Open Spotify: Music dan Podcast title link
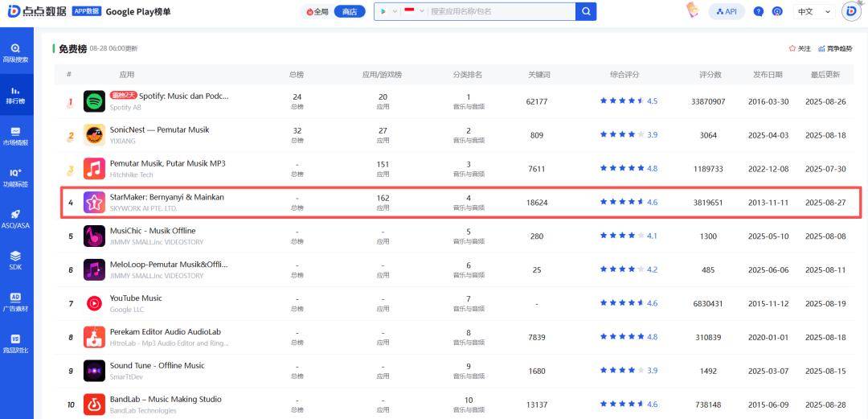 [184, 96]
